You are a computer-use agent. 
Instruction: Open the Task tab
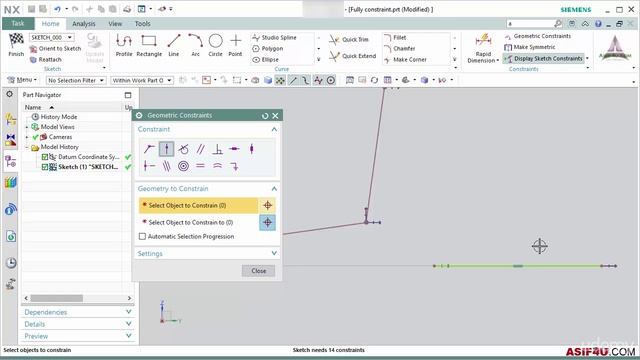[x=18, y=24]
